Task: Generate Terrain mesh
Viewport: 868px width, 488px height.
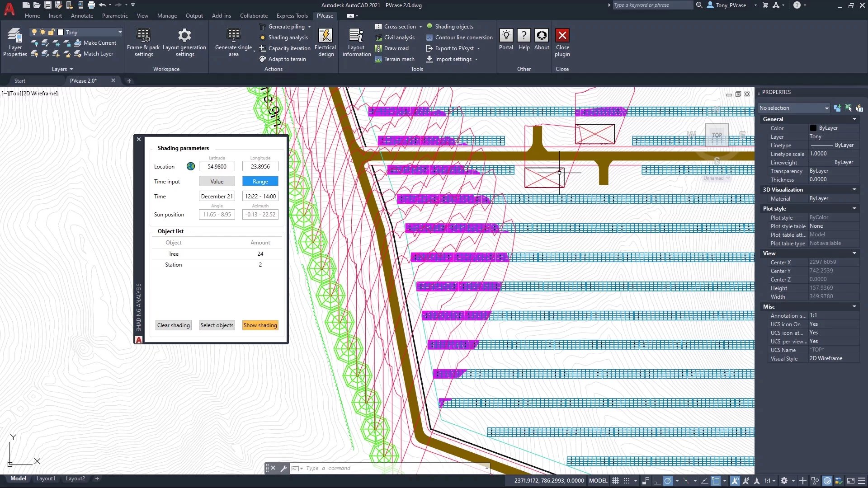Action: [395, 59]
